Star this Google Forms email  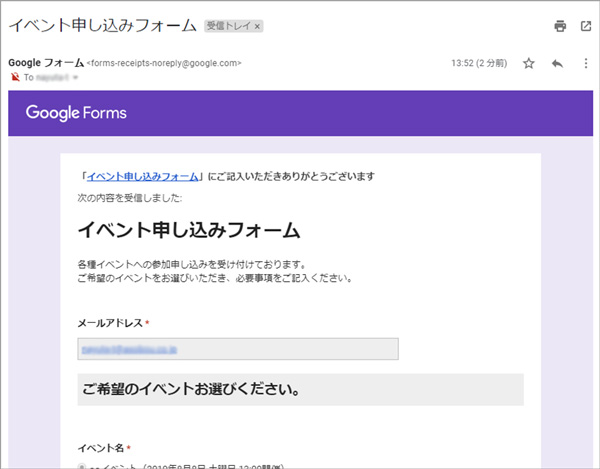pyautogui.click(x=529, y=63)
